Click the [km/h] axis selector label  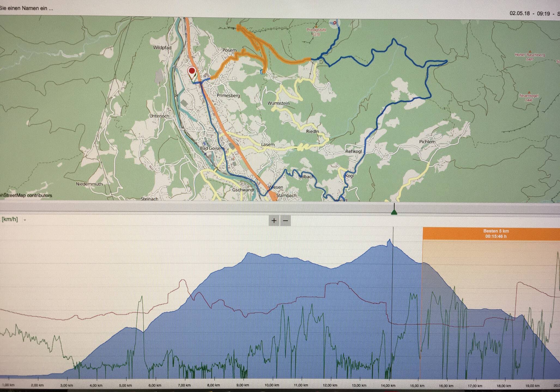(x=10, y=219)
